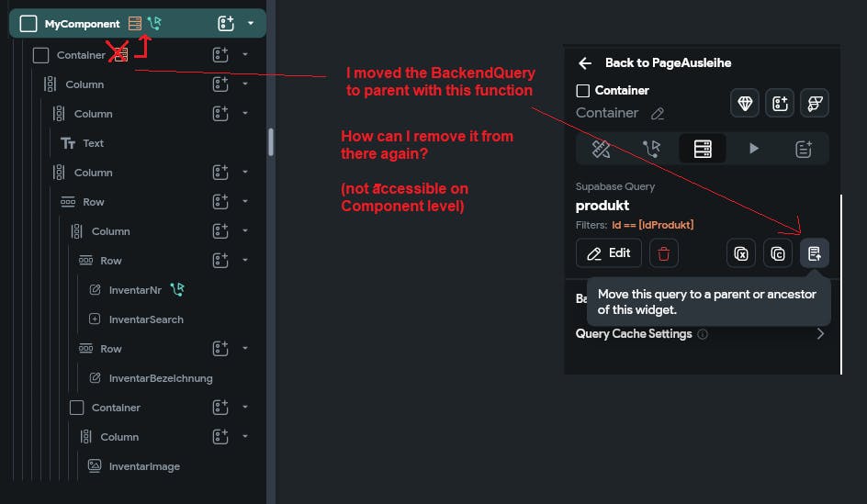Click the copy query icon beside the trash button
This screenshot has width=867, height=504.
coord(777,253)
